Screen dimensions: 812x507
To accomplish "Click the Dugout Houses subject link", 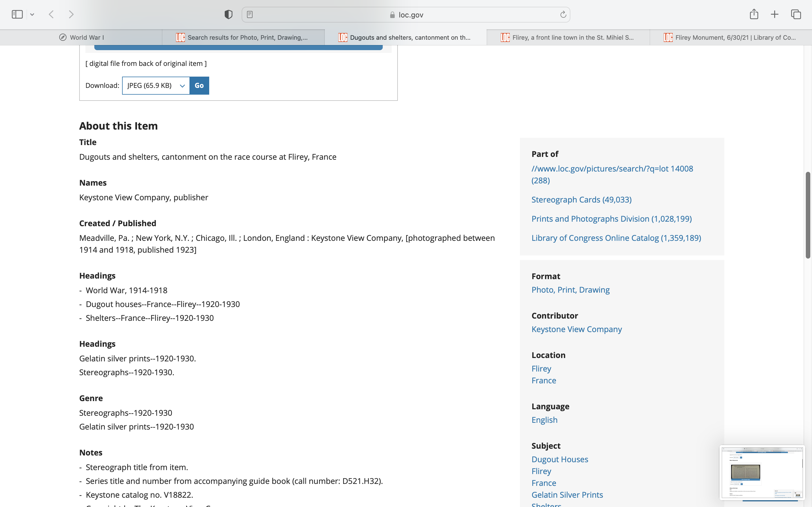I will click(x=560, y=459).
